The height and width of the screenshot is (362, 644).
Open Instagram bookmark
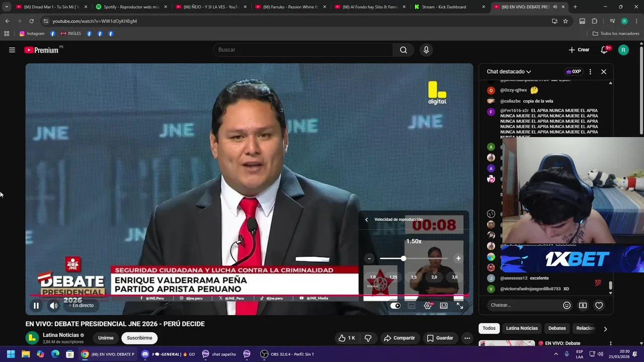coord(32,34)
